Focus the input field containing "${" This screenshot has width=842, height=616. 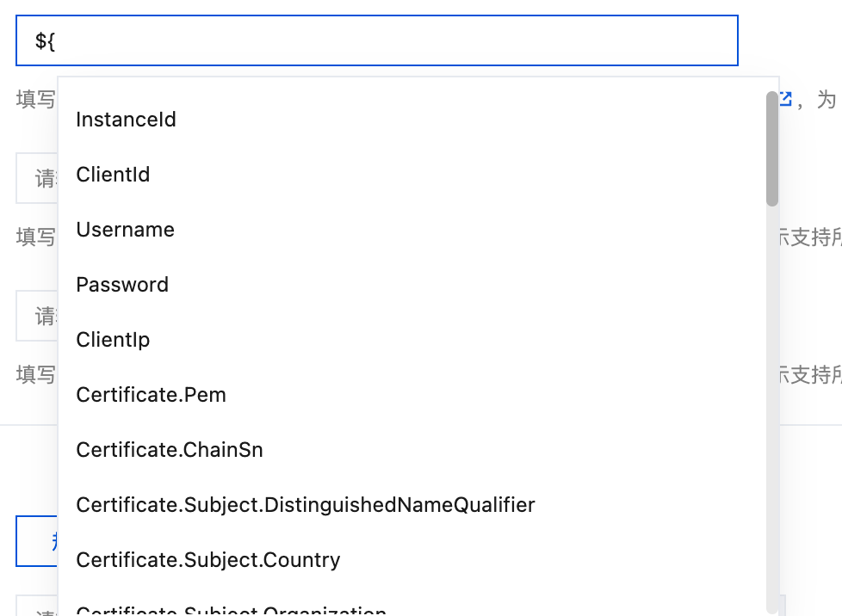(x=376, y=40)
